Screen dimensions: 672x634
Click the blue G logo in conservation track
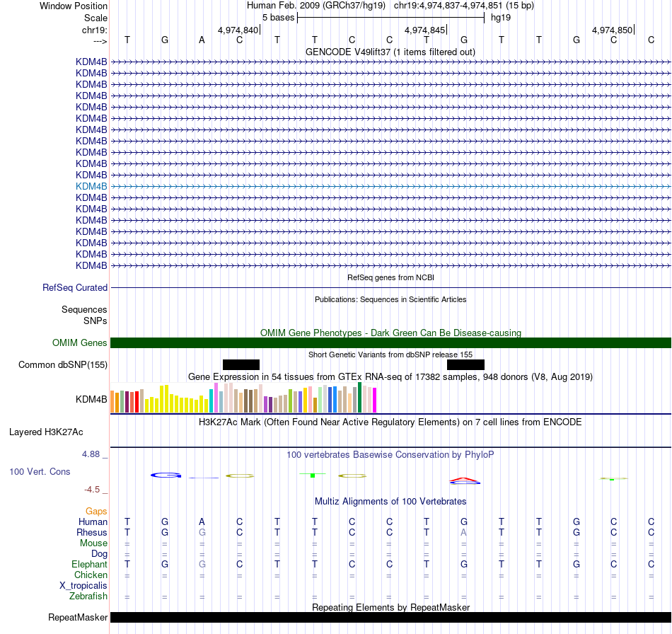[x=166, y=475]
